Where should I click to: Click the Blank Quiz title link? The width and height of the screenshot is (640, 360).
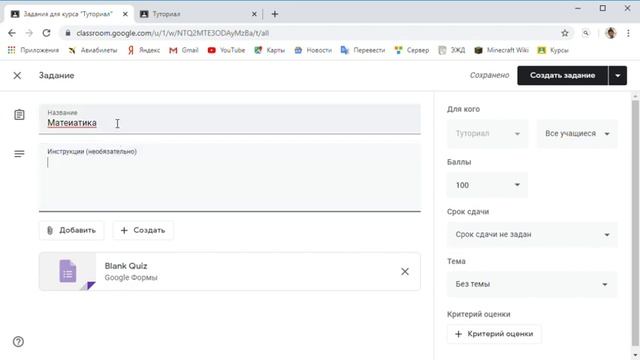pos(126,266)
